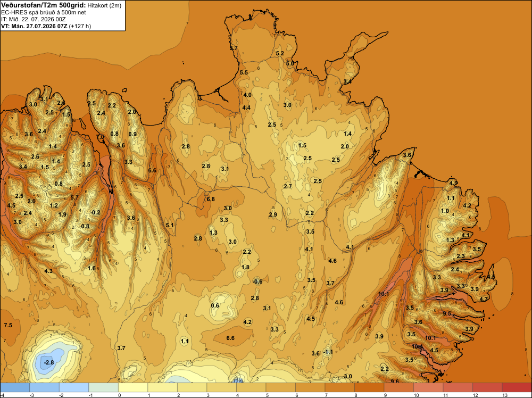Image resolution: width=532 pixels, height=398 pixels.
Task: Select the 5.2 temperature label on the northern peninsula
Action: pyautogui.click(x=280, y=53)
